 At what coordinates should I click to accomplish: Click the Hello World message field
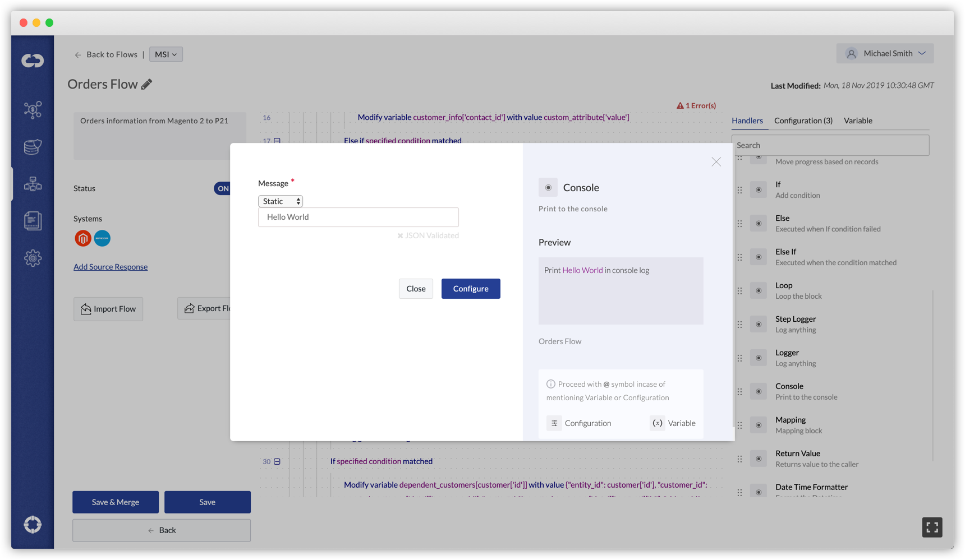click(x=359, y=217)
